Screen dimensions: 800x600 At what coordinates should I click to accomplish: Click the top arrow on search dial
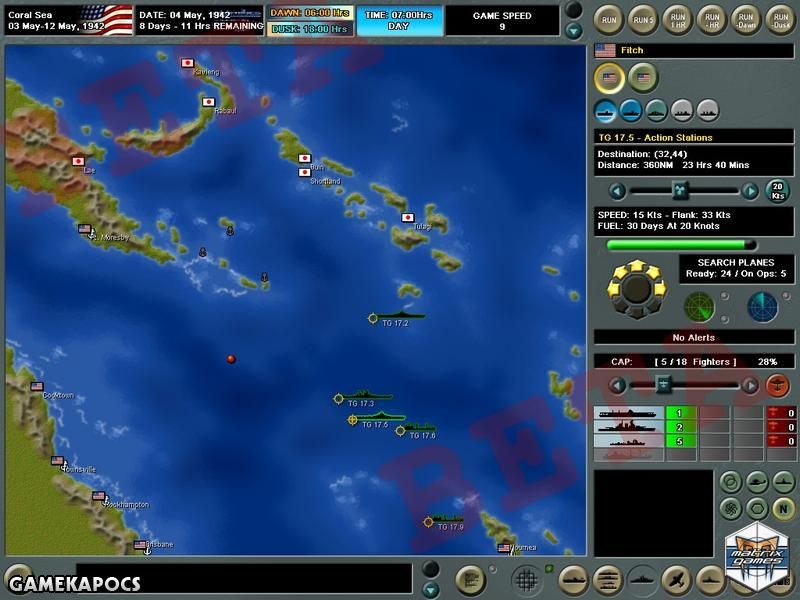click(x=637, y=265)
